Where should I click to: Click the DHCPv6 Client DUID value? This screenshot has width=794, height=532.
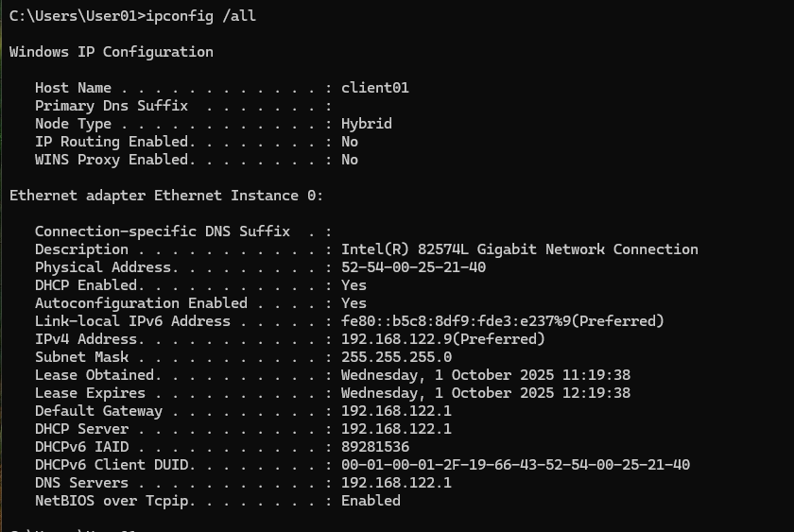[x=515, y=465]
